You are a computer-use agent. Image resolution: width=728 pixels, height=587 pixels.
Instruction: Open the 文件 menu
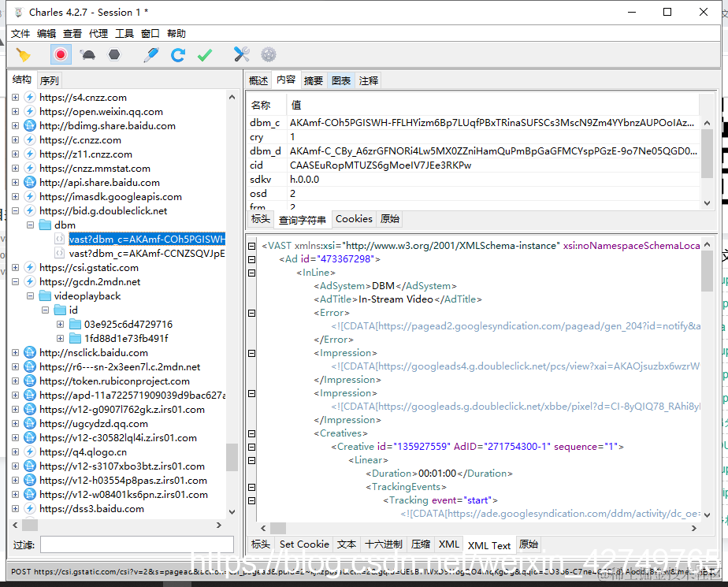[20, 33]
